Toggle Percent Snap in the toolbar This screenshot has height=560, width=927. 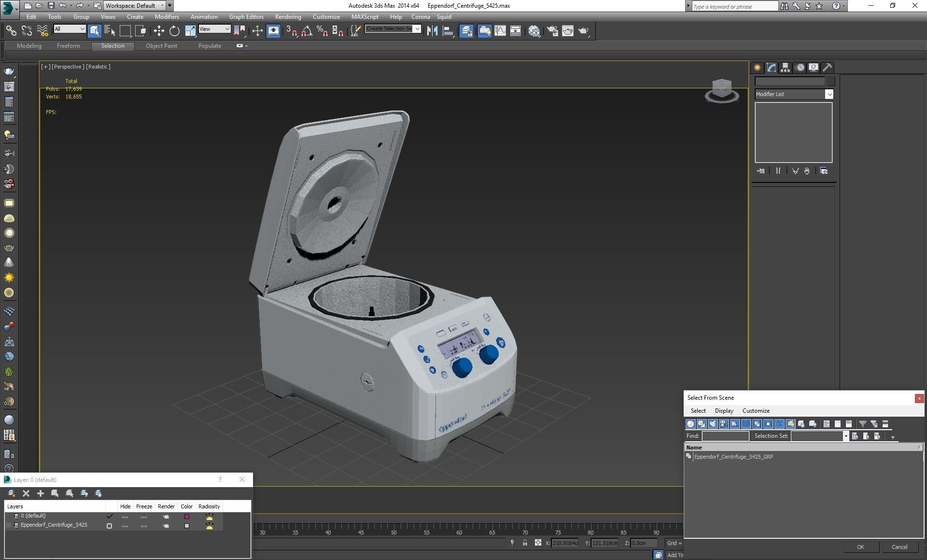tap(322, 31)
